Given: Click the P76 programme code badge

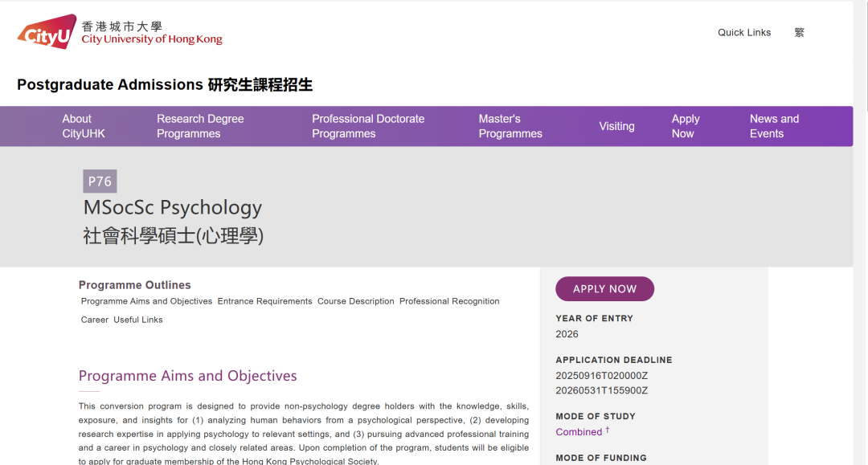Looking at the screenshot, I should click(x=100, y=182).
